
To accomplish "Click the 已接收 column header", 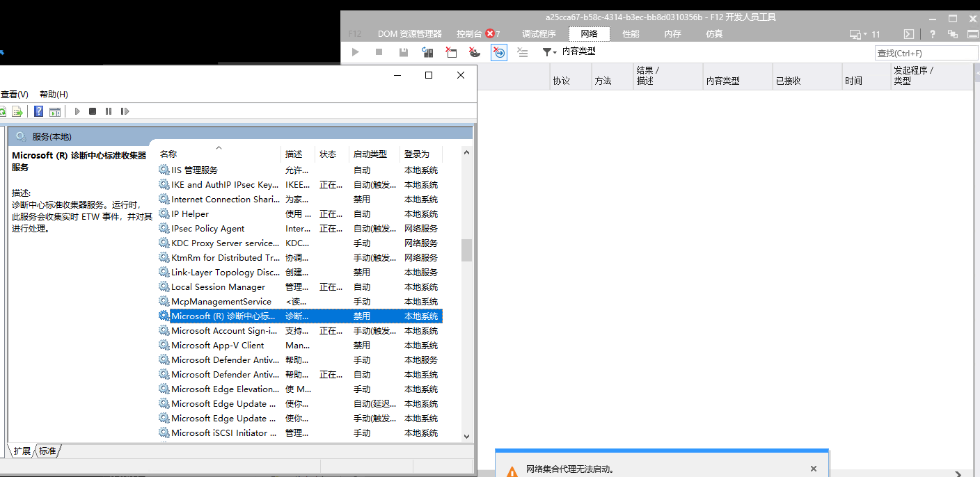I will coord(807,76).
